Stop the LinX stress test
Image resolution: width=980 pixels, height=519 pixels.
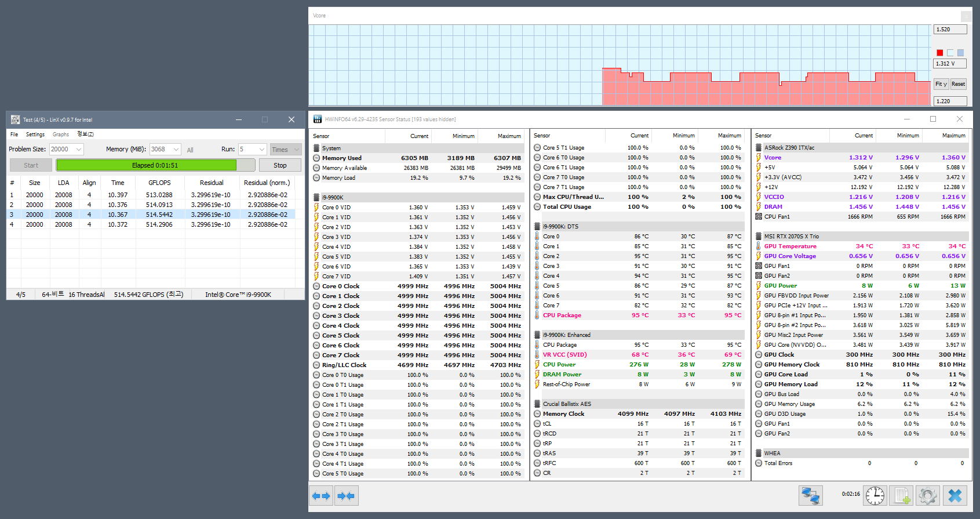pos(280,165)
